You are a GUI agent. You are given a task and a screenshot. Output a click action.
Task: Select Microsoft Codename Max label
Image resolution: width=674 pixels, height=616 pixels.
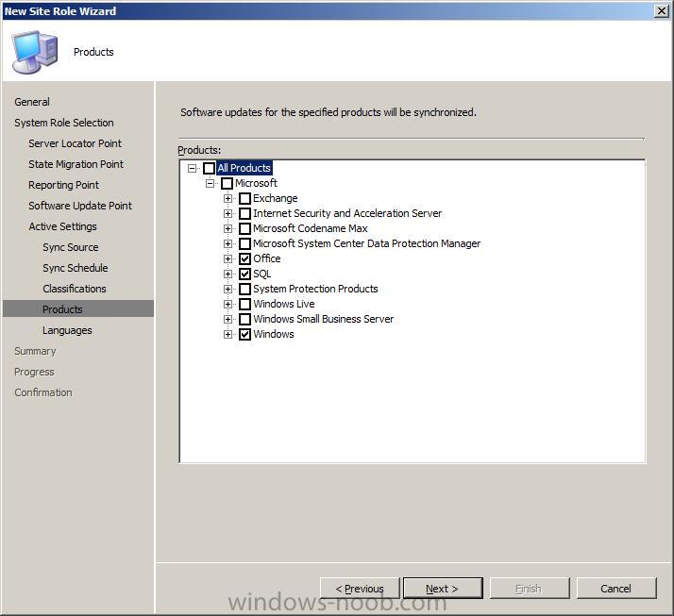pos(311,228)
